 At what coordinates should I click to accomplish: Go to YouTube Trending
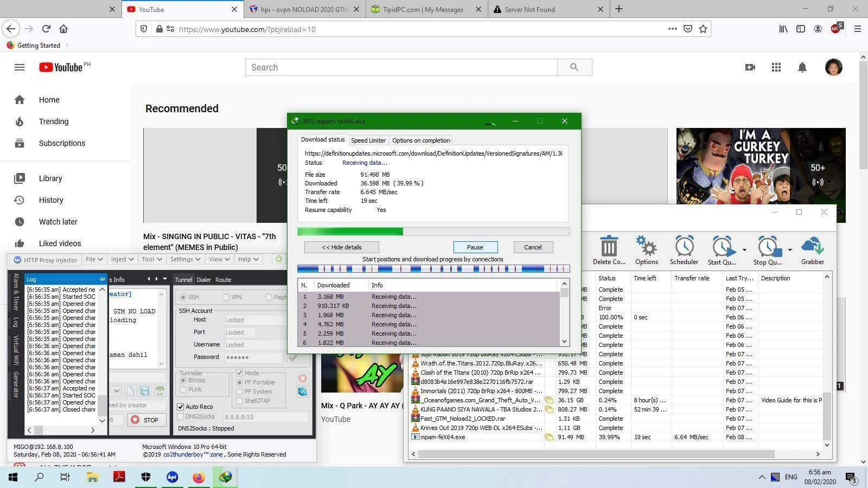click(53, 121)
